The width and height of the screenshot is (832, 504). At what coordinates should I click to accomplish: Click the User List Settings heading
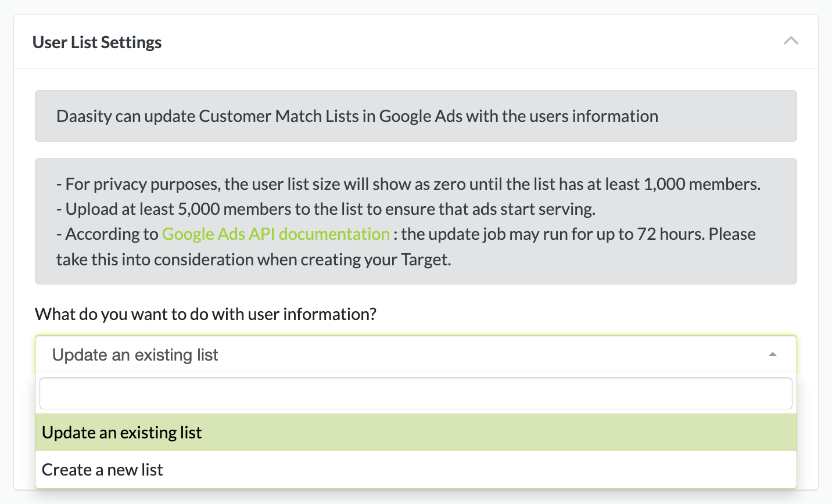(x=97, y=42)
